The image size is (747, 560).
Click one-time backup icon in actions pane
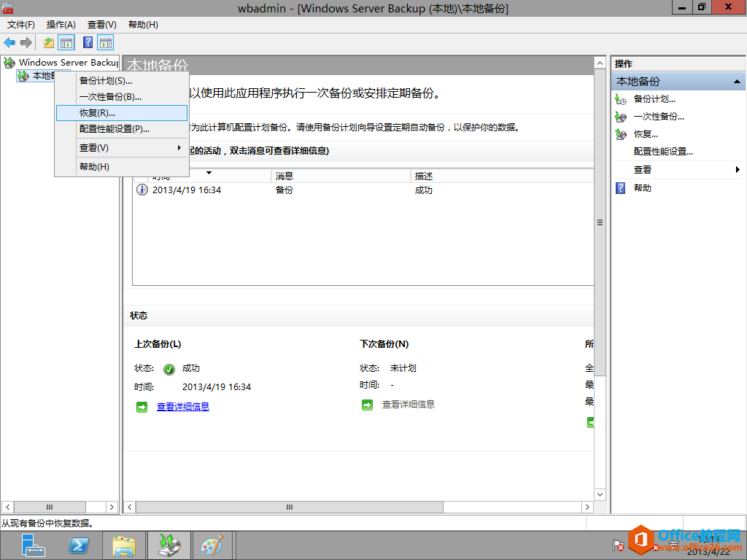pos(621,117)
